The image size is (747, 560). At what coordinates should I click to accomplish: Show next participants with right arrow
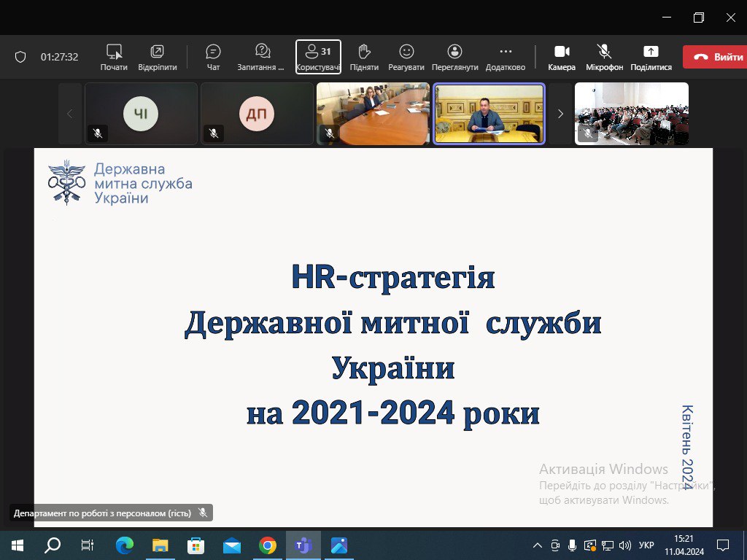pyautogui.click(x=560, y=114)
